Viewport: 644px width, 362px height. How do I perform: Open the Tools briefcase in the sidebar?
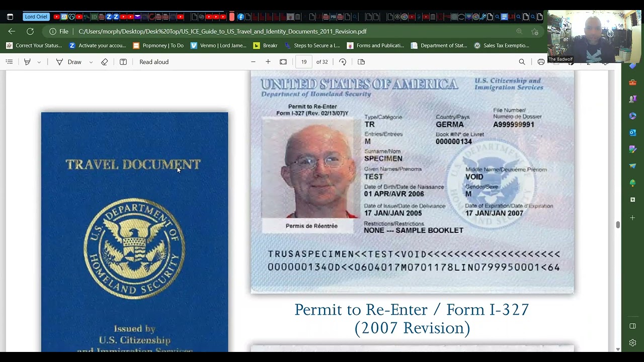tap(632, 82)
